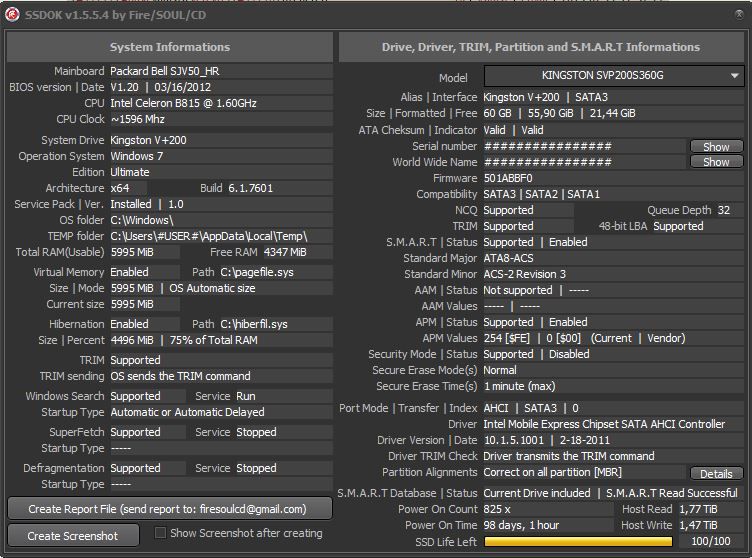Image resolution: width=752 pixels, height=558 pixels.
Task: Select Size value 60 GB | 55,90 GiB
Action: 529,113
